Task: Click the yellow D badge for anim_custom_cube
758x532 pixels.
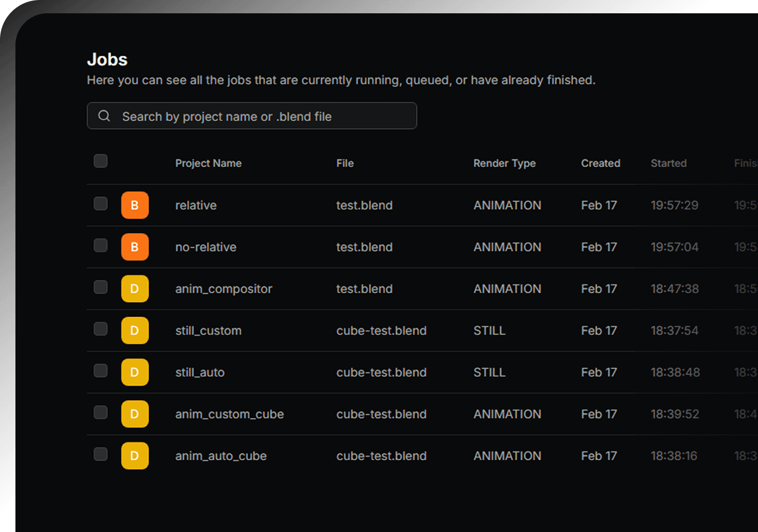Action: (x=135, y=414)
